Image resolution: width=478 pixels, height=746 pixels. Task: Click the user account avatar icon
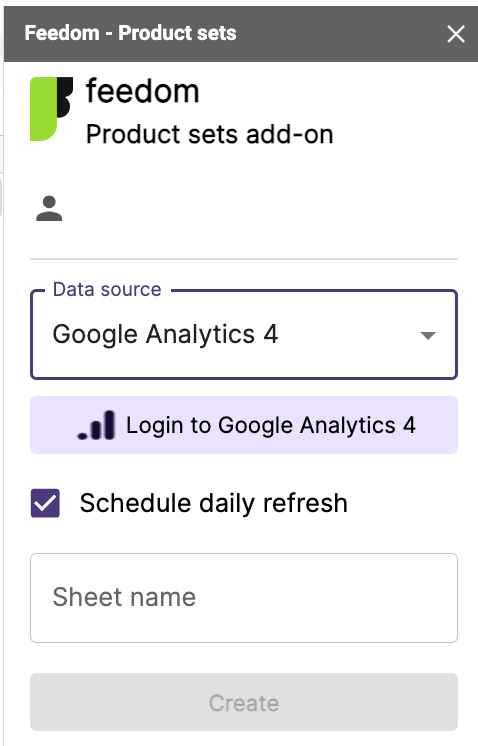click(49, 208)
